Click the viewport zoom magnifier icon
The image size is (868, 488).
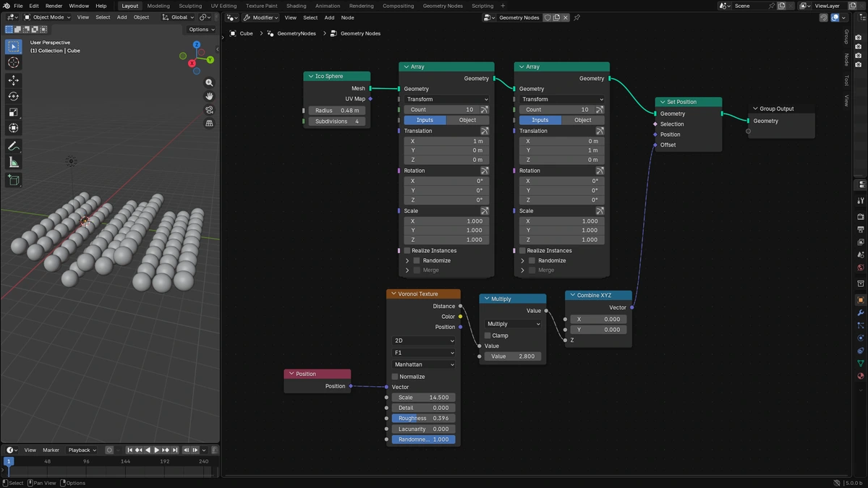(209, 82)
